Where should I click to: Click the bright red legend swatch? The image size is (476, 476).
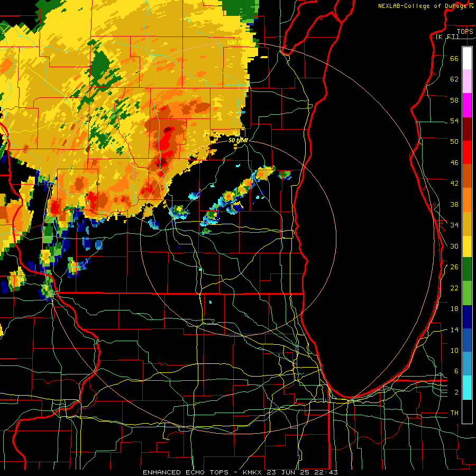click(467, 152)
